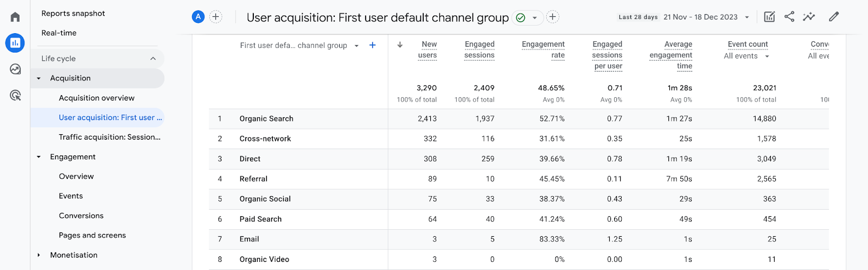The height and width of the screenshot is (270, 868).
Task: Open Pages and screens report
Action: [x=92, y=235]
